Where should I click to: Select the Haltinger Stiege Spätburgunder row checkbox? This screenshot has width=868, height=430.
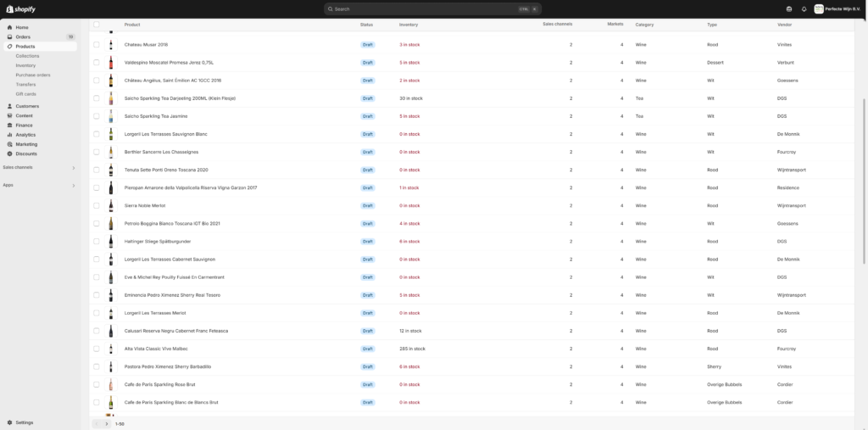point(97,242)
